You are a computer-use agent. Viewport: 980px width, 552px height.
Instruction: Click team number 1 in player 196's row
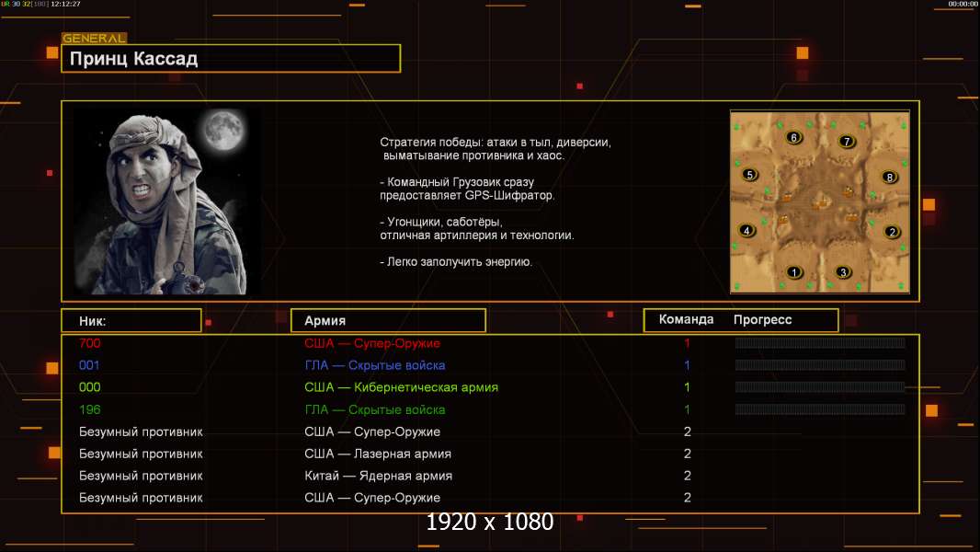(x=687, y=409)
